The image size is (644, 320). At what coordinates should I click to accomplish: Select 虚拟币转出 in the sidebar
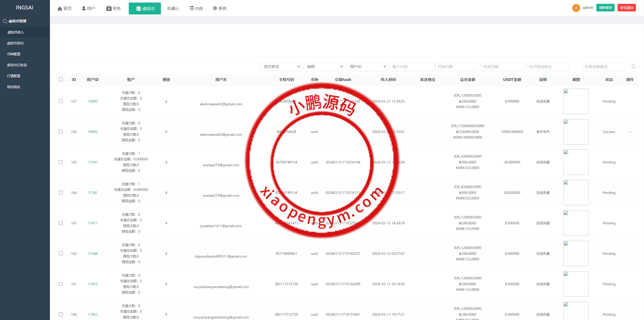(15, 43)
